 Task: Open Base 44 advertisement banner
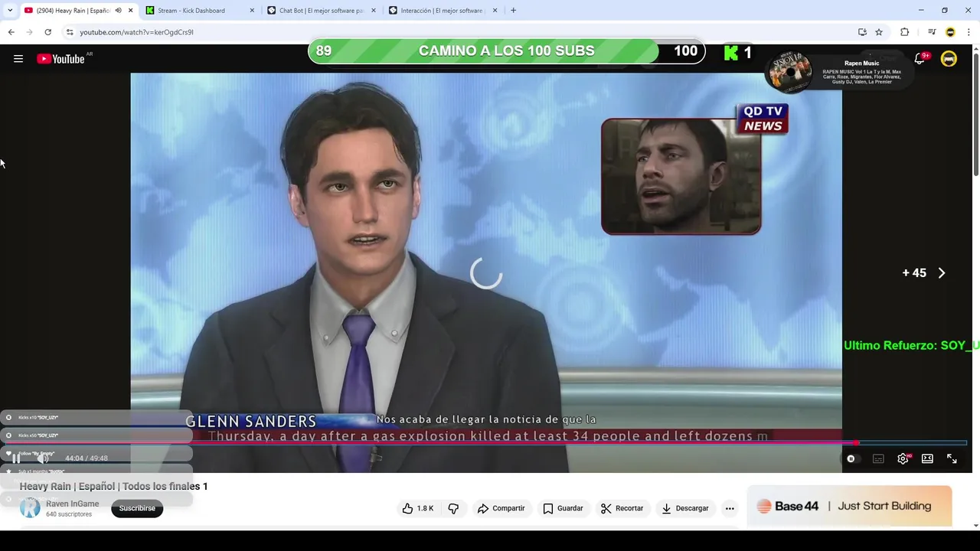(x=849, y=506)
